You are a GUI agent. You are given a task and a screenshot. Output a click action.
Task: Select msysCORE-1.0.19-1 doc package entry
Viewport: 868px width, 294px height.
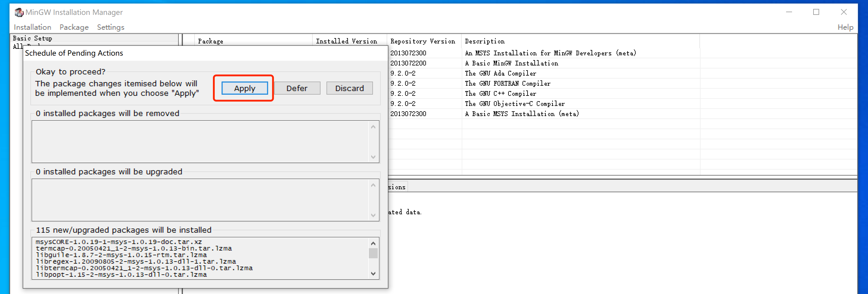(119, 242)
